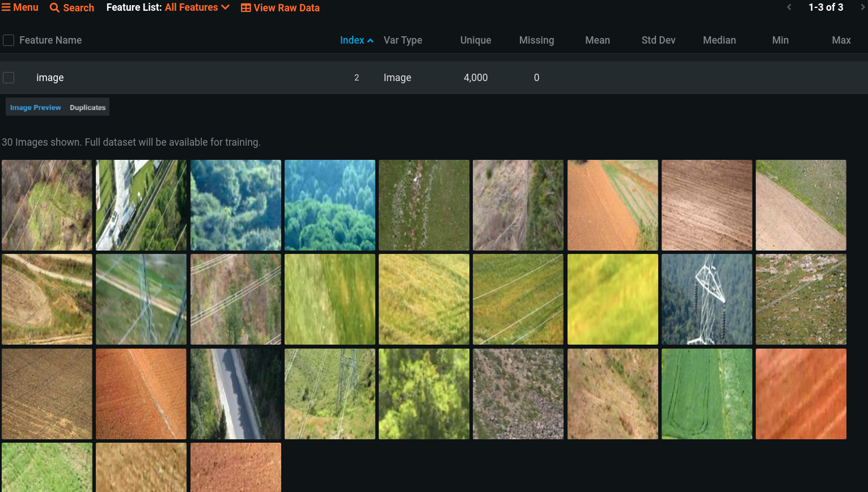Collapse the image feature row

tap(50, 78)
